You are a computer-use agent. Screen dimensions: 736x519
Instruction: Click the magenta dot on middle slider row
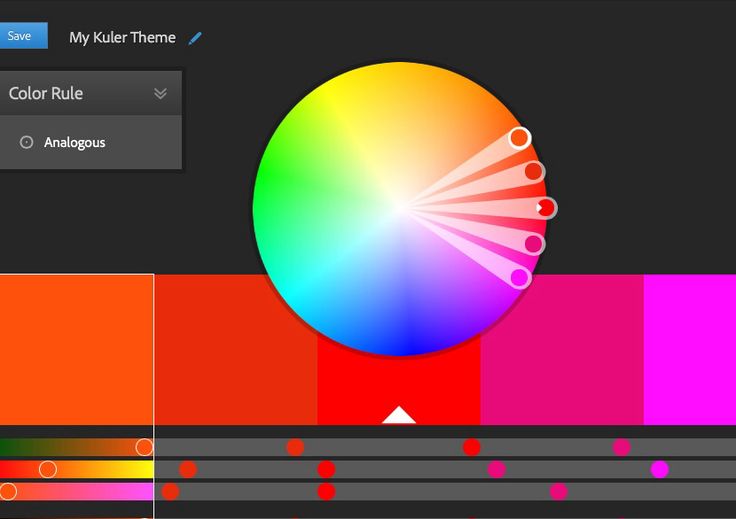coord(659,469)
